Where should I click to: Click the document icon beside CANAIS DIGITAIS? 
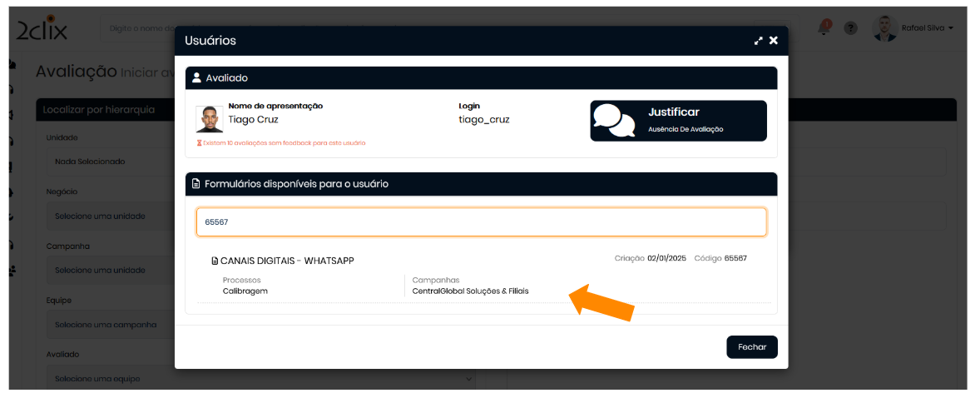coord(215,261)
